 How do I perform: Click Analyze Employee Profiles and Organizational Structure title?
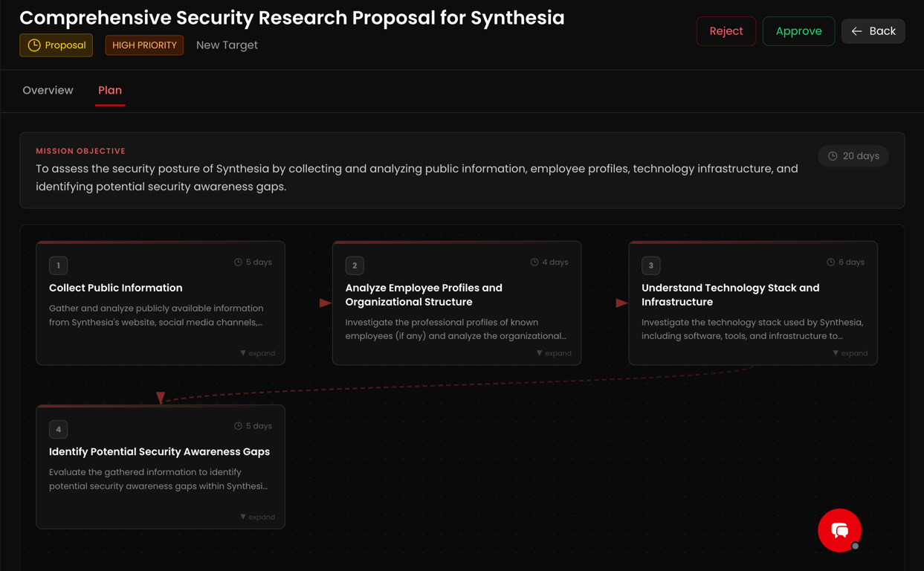click(424, 295)
